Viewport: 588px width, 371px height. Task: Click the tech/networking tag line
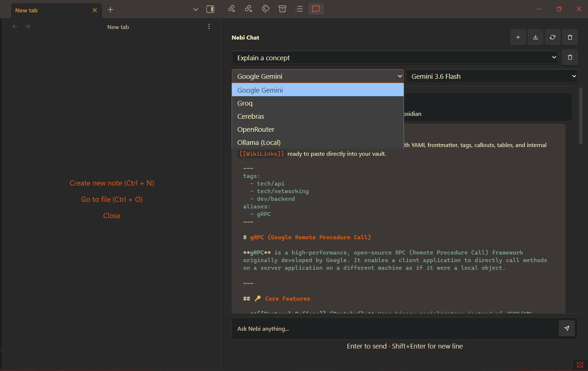pyautogui.click(x=283, y=191)
